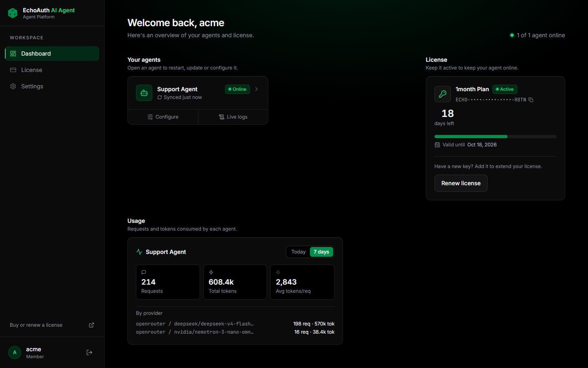Click the 18 days left counter
This screenshot has height=368, width=588.
445,117
